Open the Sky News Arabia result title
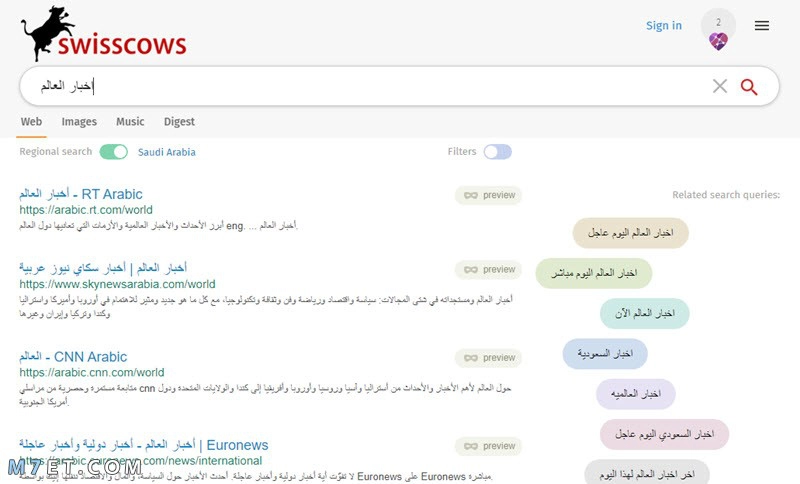 point(103,268)
